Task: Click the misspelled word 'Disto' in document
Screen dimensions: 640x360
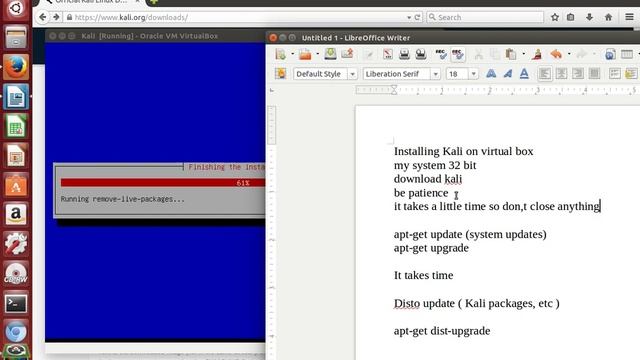Action: pyautogui.click(x=407, y=304)
